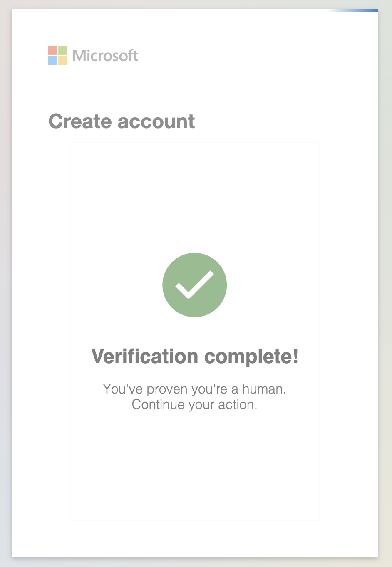Click the red square in the Microsoft logo
This screenshot has height=567, width=392.
point(52,51)
